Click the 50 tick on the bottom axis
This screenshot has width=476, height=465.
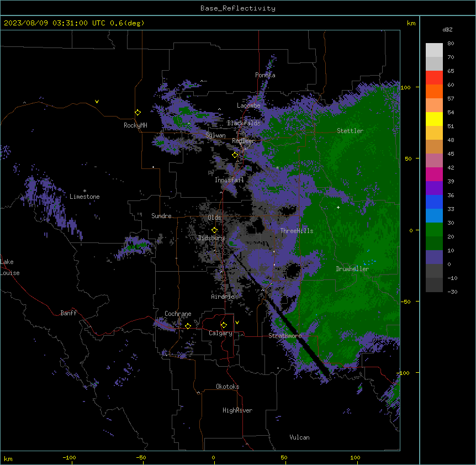(284, 457)
